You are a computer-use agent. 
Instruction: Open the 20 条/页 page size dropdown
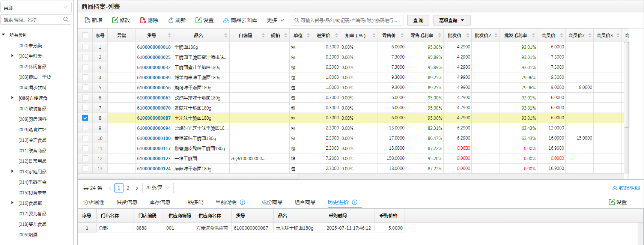click(158, 188)
